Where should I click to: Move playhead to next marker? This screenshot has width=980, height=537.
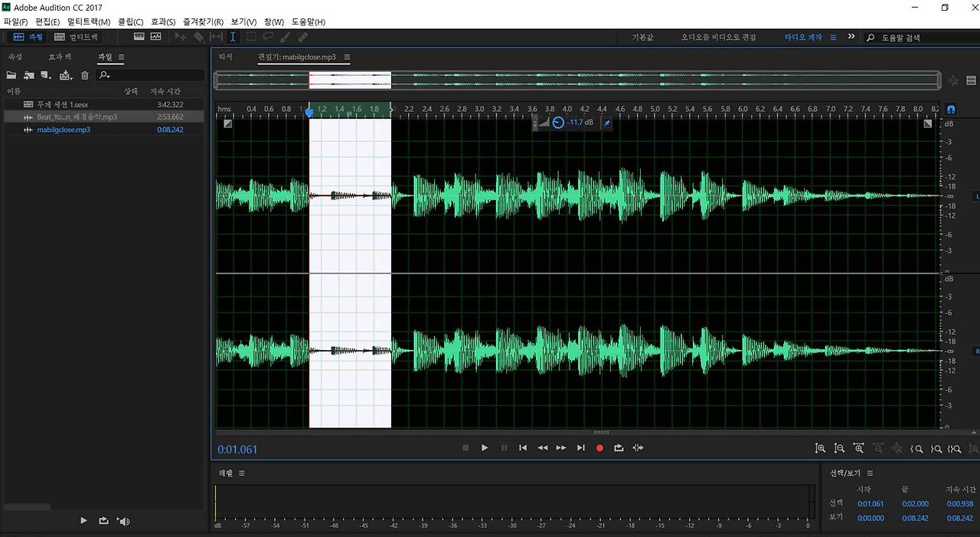(x=580, y=447)
